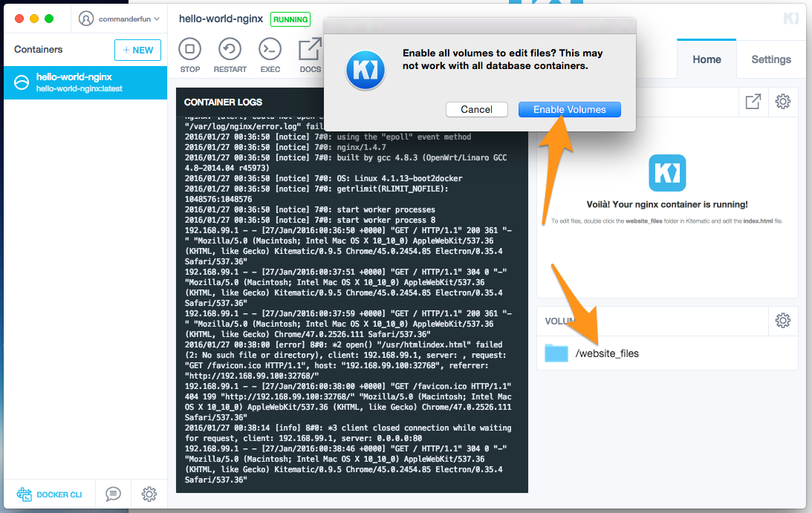The height and width of the screenshot is (513, 812).
Task: Click the dialog message about enabling volumes
Action: [503, 59]
